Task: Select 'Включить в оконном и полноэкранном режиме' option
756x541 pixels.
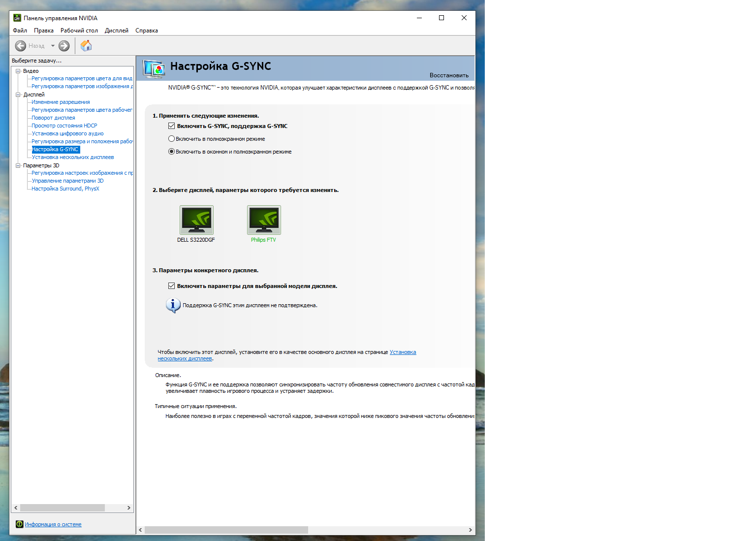Action: click(x=172, y=152)
